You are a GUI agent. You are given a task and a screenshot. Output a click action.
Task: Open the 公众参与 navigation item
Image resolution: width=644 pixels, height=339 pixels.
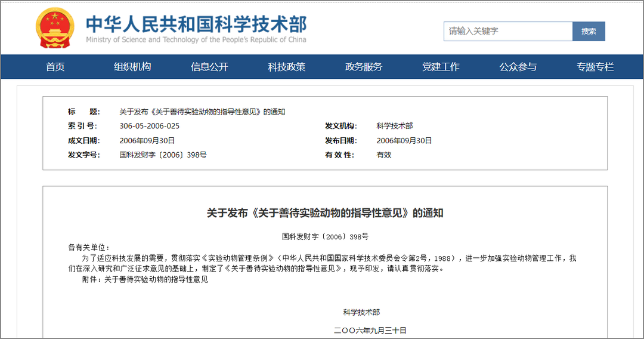coord(518,67)
